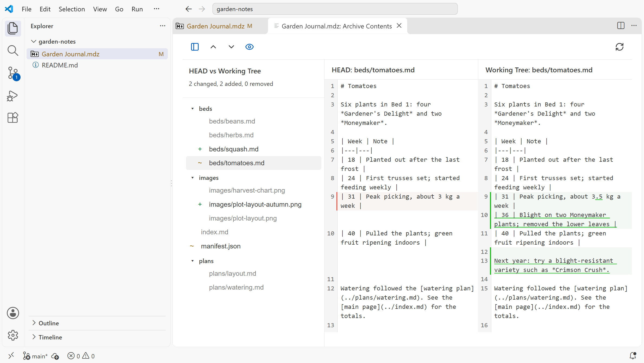Select manifest.json in archive tree
Image resolution: width=644 pixels, height=363 pixels.
254,246
